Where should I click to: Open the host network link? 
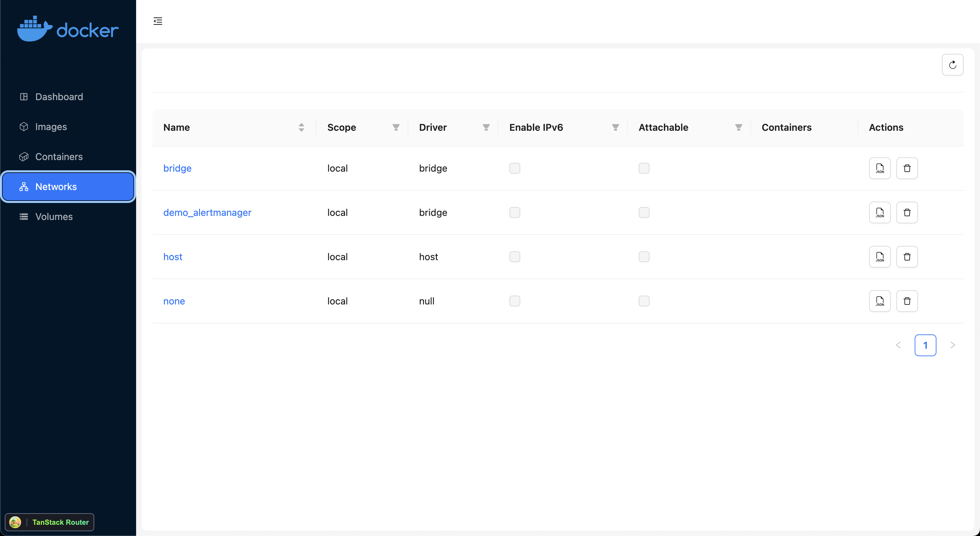[173, 257]
